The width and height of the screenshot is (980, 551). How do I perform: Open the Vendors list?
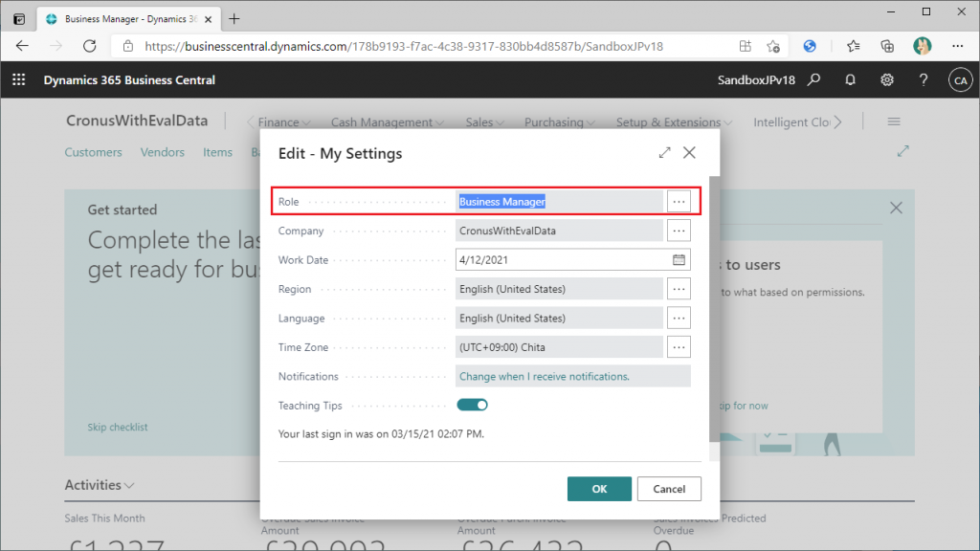(163, 152)
